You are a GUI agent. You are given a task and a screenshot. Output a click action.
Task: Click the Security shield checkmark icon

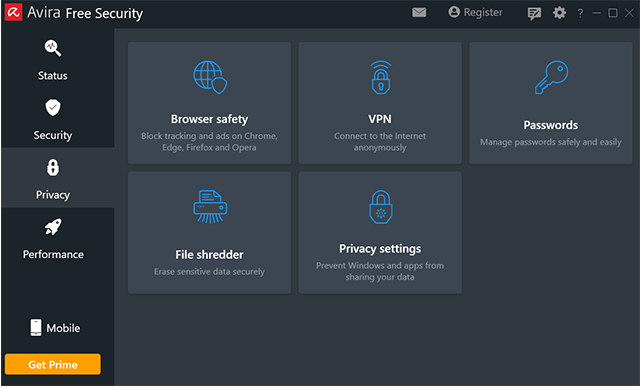tap(53, 107)
